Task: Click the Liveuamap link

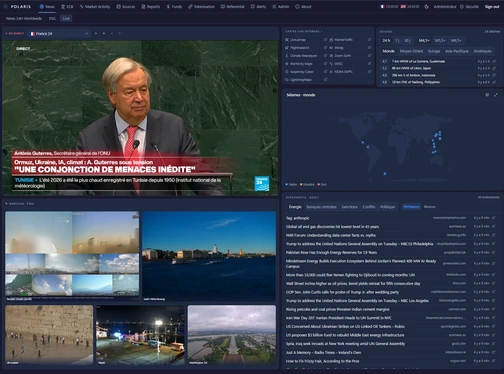Action: click(298, 40)
